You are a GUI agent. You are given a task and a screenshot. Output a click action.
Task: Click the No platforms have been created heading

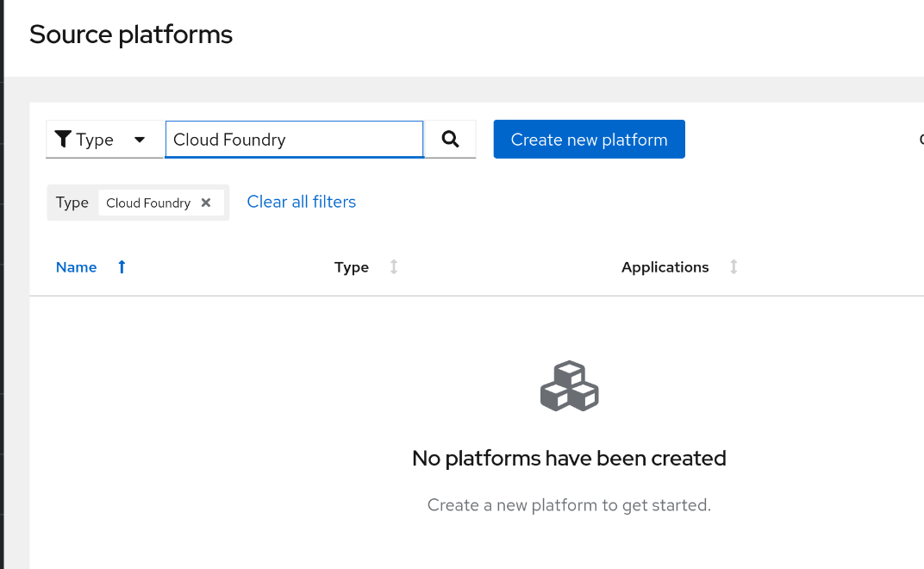tap(569, 458)
